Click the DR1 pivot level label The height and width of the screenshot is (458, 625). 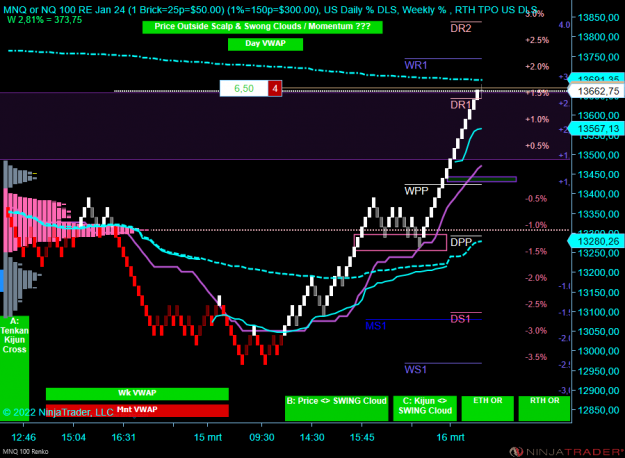461,105
